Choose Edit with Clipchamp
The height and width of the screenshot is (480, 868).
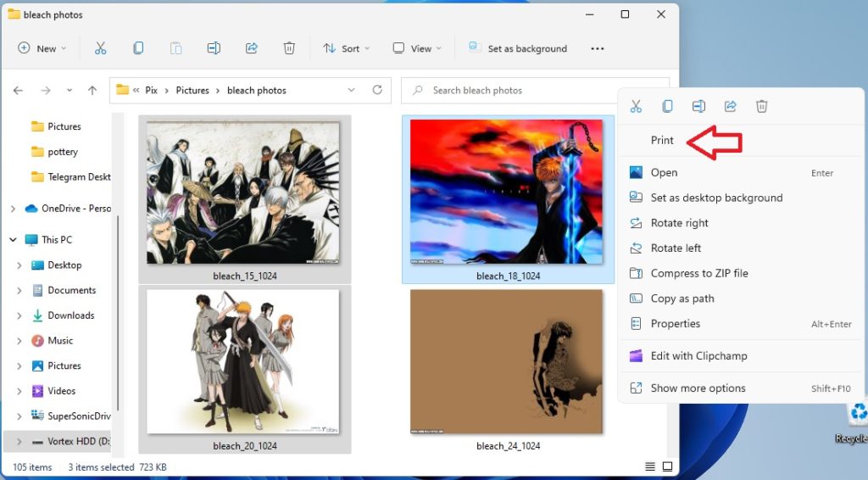tap(741, 356)
